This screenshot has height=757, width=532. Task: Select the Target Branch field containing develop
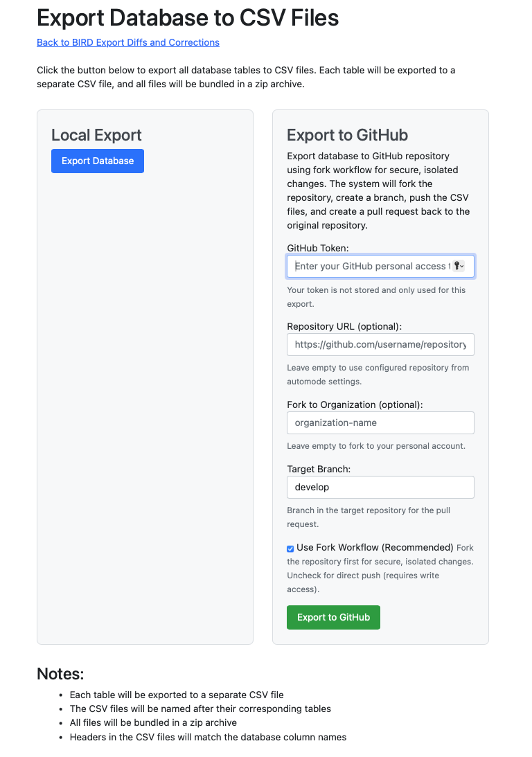[380, 487]
